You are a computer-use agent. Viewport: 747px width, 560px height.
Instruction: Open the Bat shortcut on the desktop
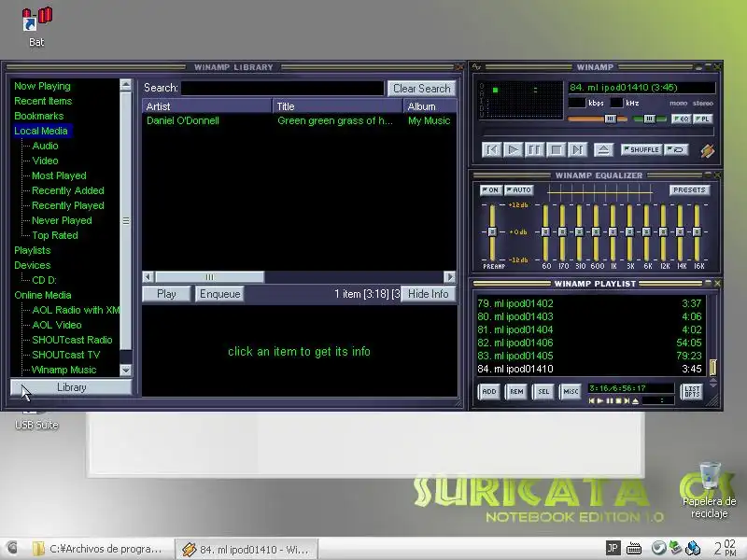coord(36,27)
